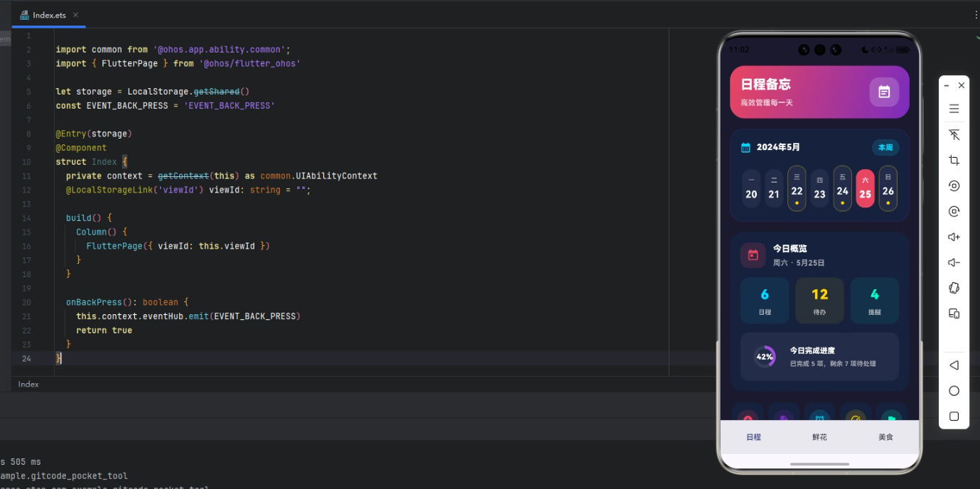Select Friday 24 in the week strip
Screen dimensions: 980x489
842,188
